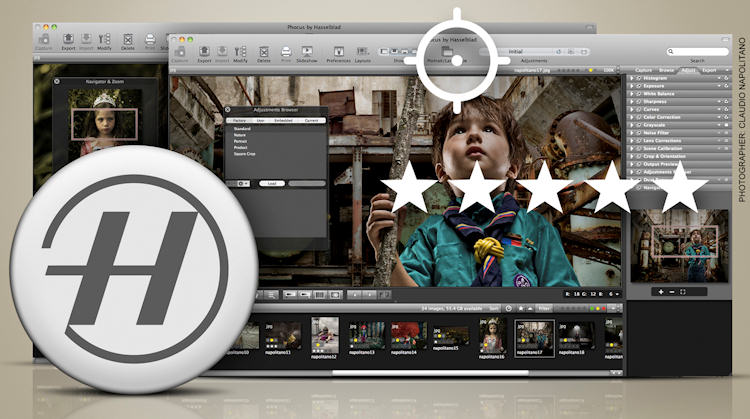This screenshot has height=419, width=750.
Task: Choose Portrait preset in Adjustments Browser
Action: pos(241,142)
